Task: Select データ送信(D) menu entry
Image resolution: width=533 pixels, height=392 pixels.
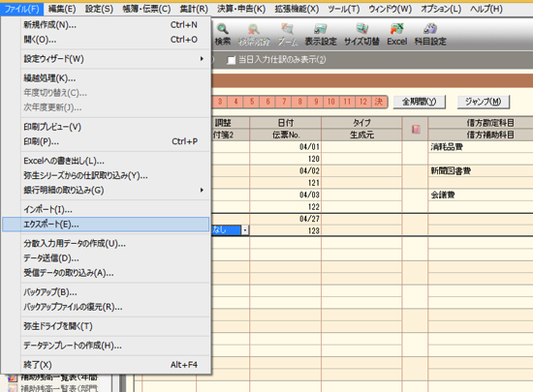Action: coord(106,258)
